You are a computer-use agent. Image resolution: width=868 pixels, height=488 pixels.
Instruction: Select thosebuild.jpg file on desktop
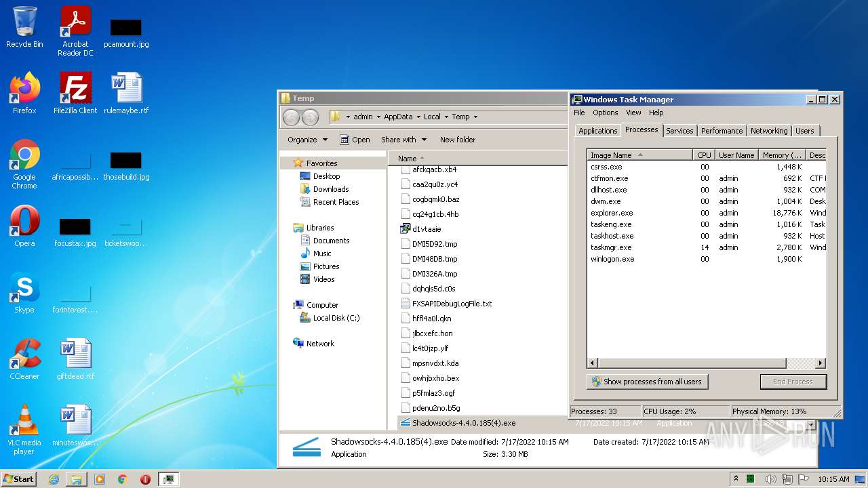pyautogui.click(x=126, y=165)
